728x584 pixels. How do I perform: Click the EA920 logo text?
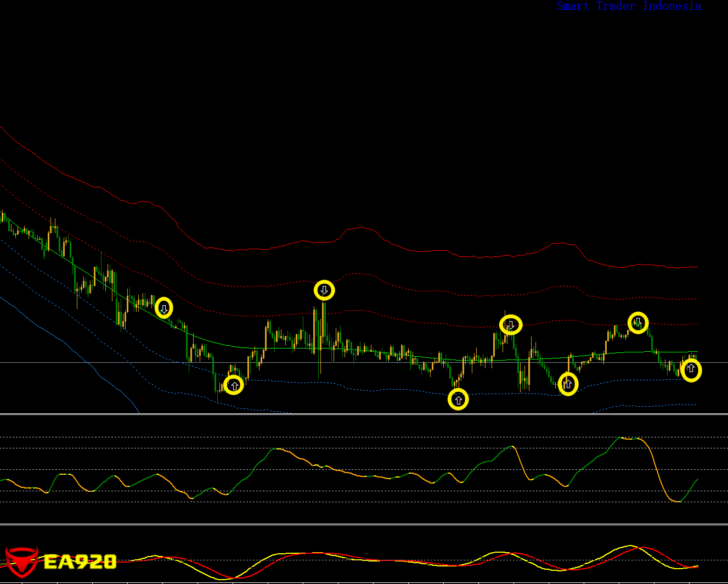pyautogui.click(x=80, y=561)
